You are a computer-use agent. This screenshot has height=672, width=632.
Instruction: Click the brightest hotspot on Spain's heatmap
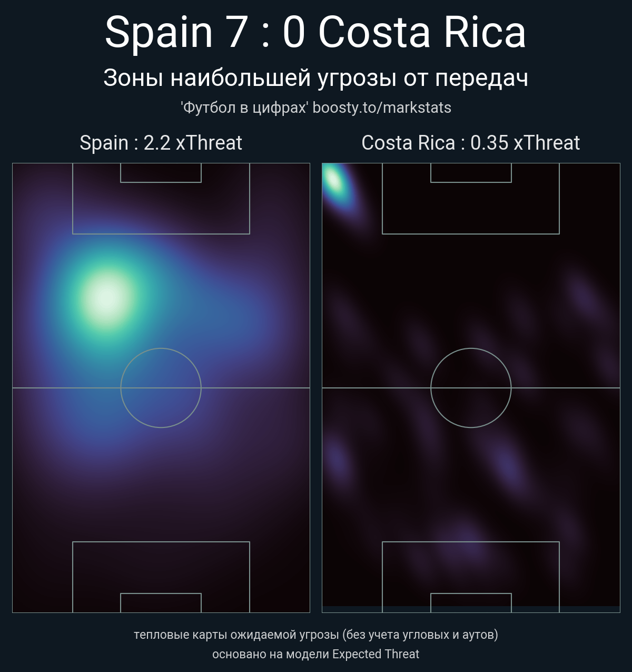point(107,298)
